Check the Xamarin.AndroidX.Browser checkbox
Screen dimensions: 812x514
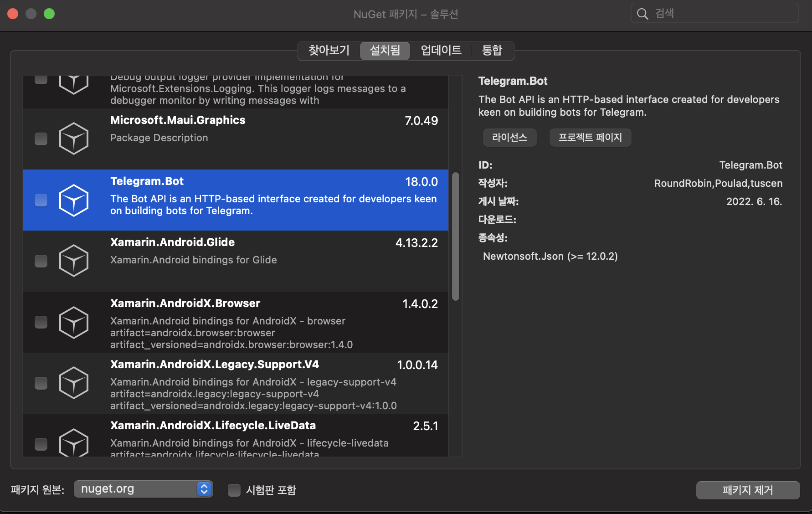pyautogui.click(x=41, y=322)
